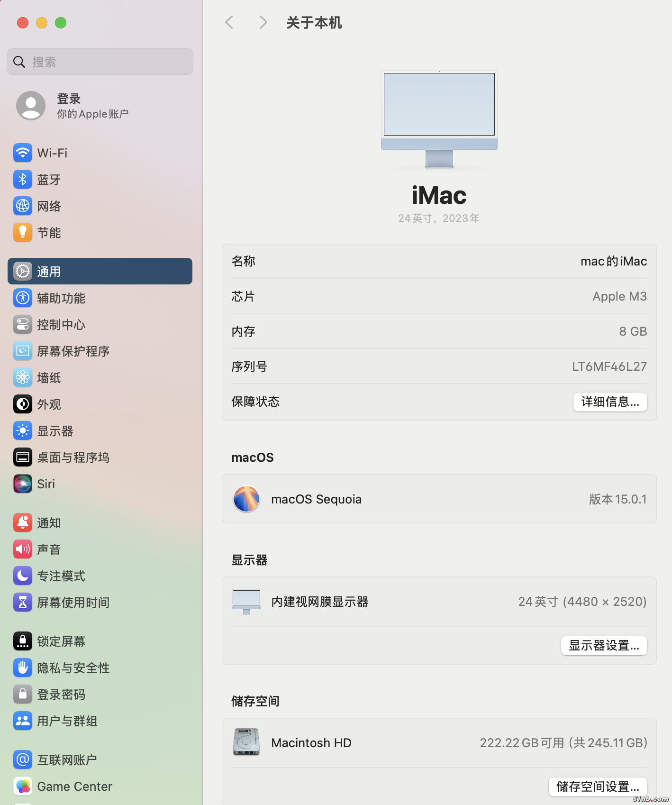The height and width of the screenshot is (805, 672).
Task: Click the '内建视网膜显示器' display name
Action: point(320,602)
